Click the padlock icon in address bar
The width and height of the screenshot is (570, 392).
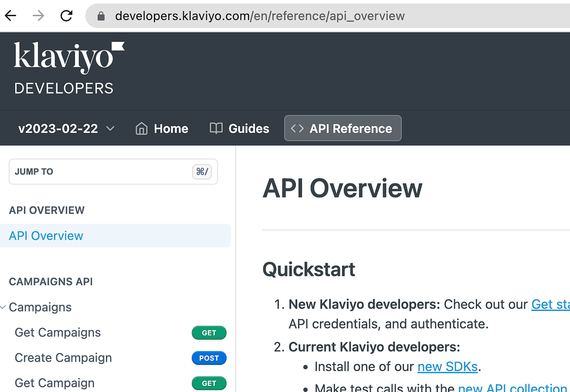click(101, 16)
